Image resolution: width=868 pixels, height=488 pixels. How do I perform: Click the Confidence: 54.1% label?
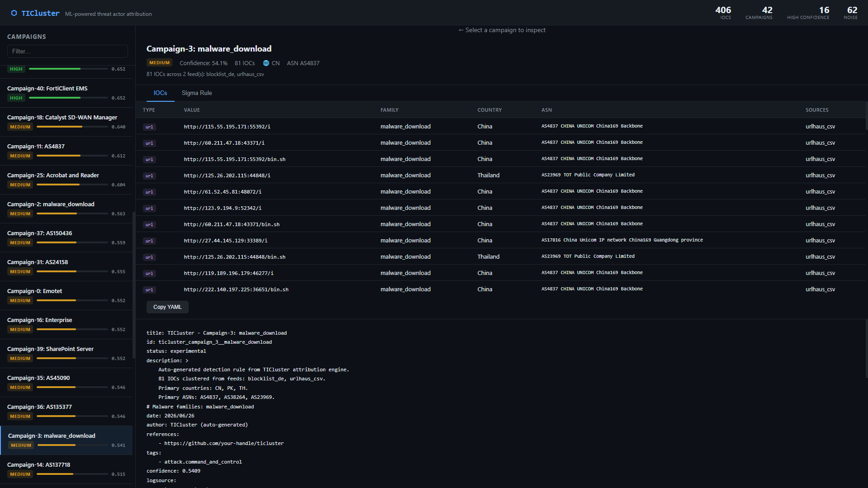click(204, 63)
